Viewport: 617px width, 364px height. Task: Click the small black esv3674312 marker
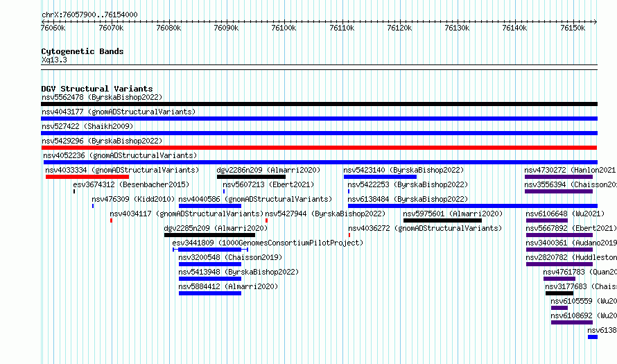pyautogui.click(x=74, y=191)
